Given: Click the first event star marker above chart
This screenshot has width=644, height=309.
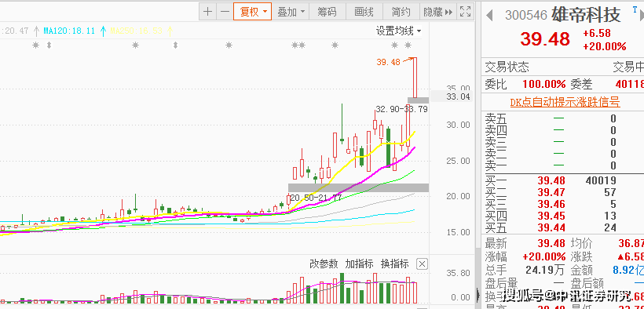Looking at the screenshot, I should (x=36, y=45).
